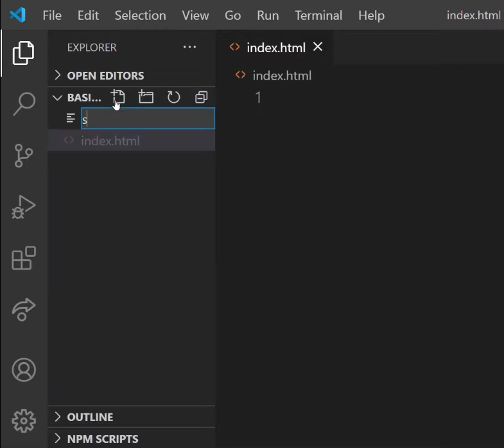Screen dimensions: 504x448
Task: Open the Accounts menu
Action: click(24, 370)
